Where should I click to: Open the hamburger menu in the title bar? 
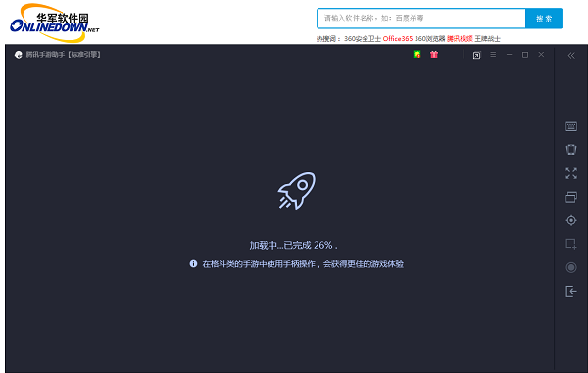pos(493,55)
